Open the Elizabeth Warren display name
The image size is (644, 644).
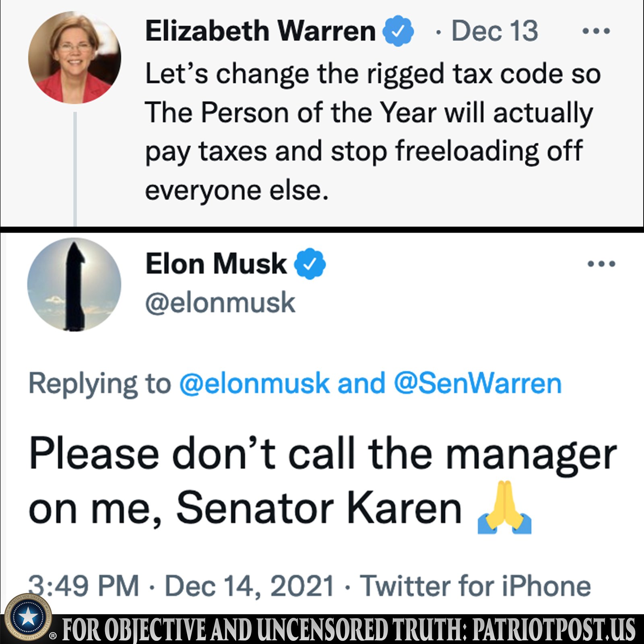[x=260, y=31]
